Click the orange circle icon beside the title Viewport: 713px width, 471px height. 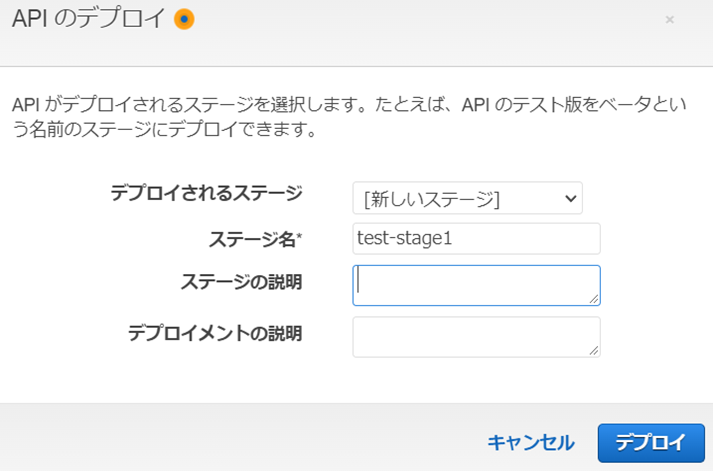click(x=183, y=19)
